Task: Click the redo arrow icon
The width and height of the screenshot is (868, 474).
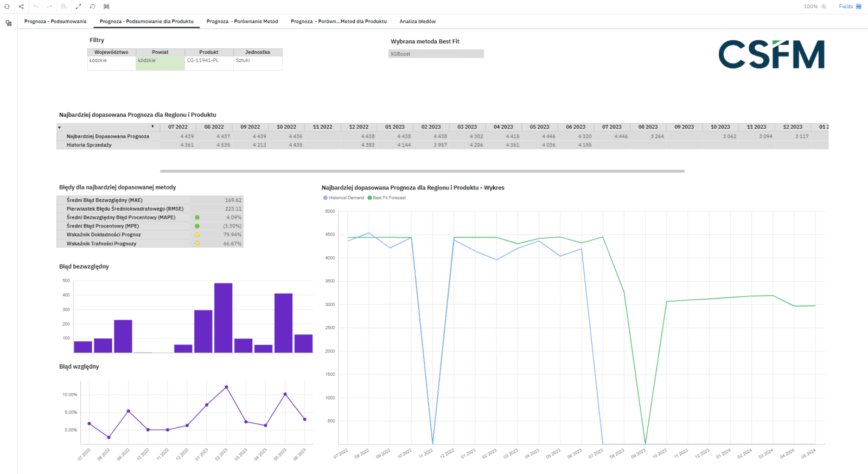Action: pos(49,7)
